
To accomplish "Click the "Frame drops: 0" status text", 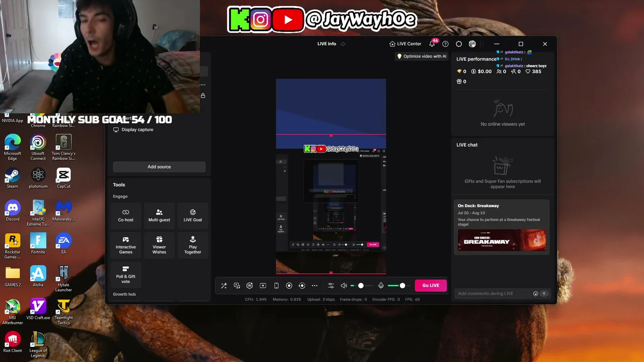I will point(354,299).
